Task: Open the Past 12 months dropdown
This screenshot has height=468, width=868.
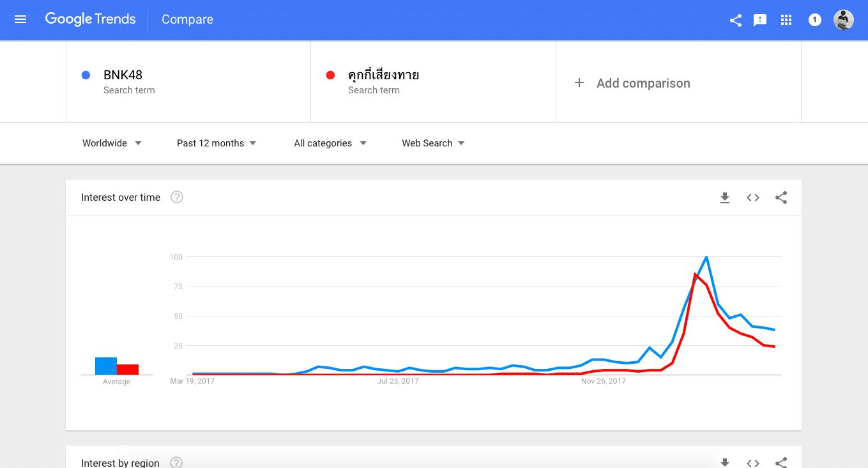Action: pos(217,143)
